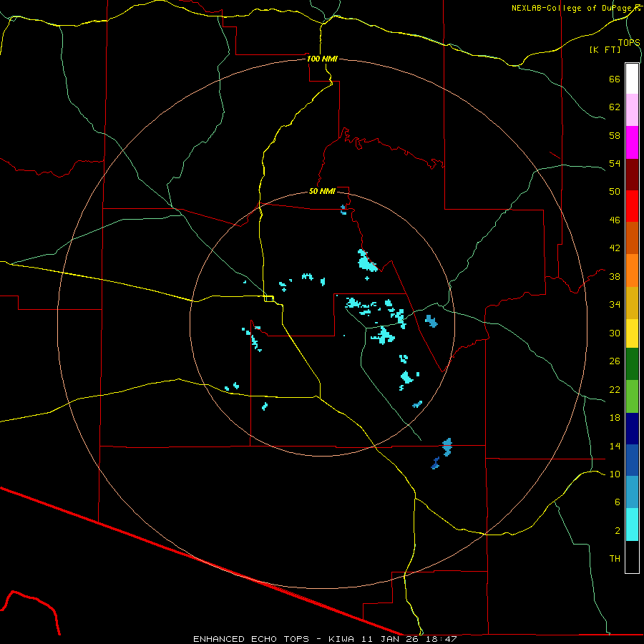Click the legend value 6
This screenshot has height=644, width=644.
pos(617,502)
